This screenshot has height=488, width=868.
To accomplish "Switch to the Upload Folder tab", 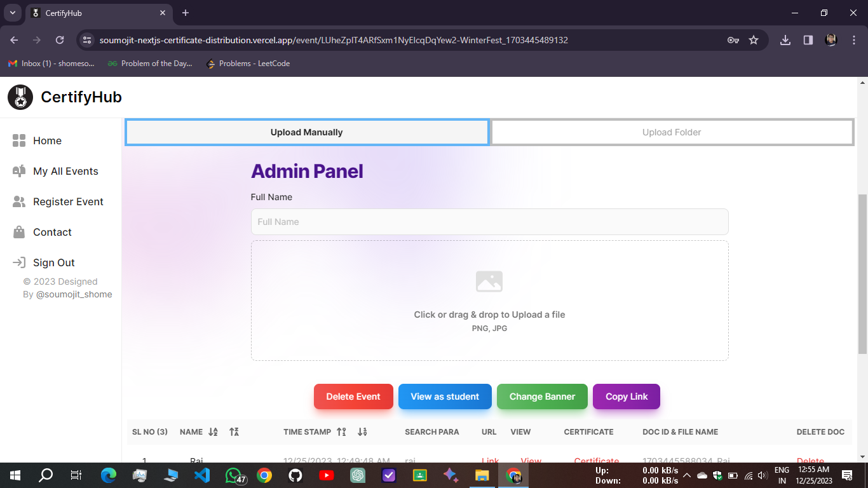I will point(672,132).
